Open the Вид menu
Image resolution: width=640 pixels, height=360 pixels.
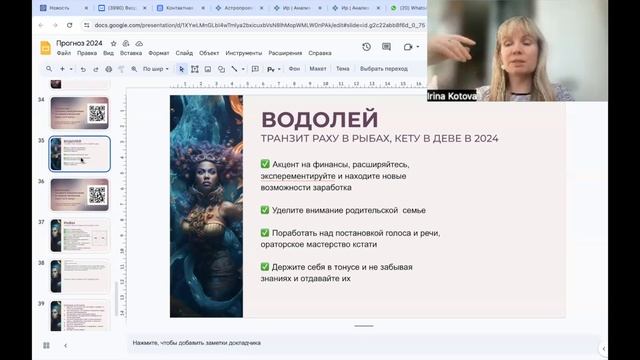pos(108,53)
